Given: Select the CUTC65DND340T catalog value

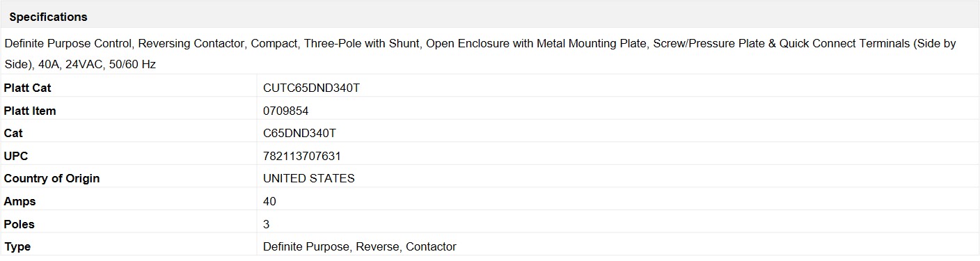Looking at the screenshot, I should tap(311, 88).
